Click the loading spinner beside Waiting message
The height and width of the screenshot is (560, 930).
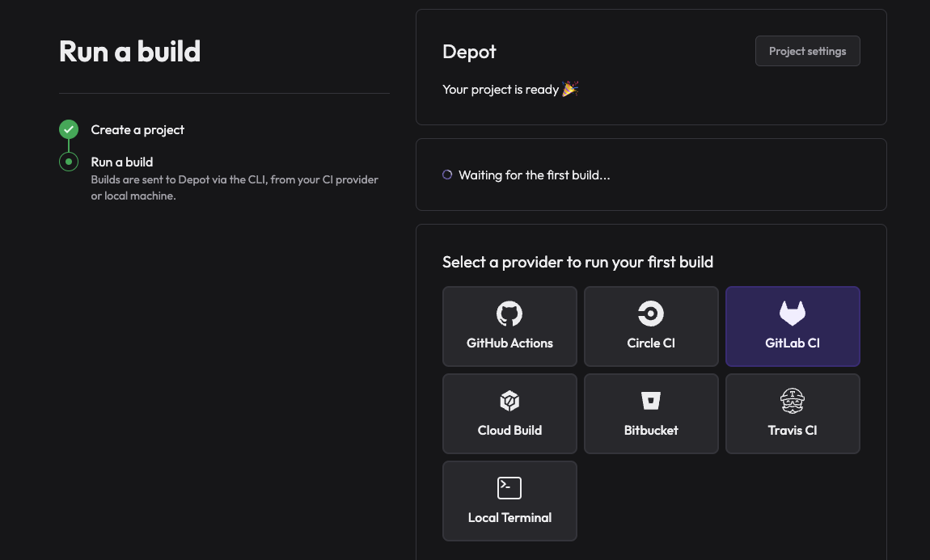pos(447,175)
